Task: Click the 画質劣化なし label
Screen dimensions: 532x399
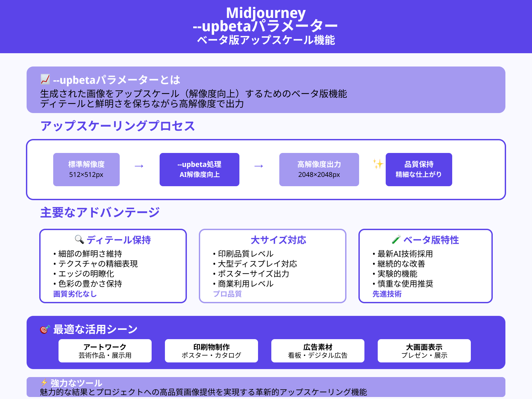Action: (x=75, y=294)
